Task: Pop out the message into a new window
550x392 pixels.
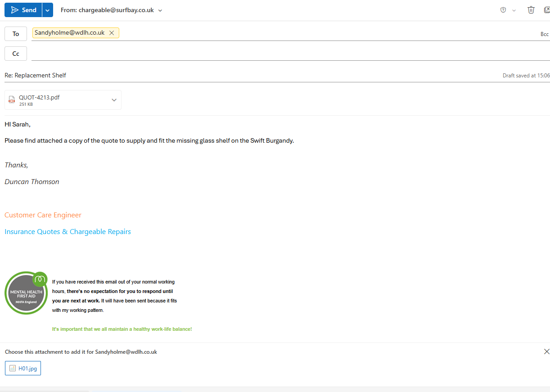Action: pyautogui.click(x=547, y=10)
